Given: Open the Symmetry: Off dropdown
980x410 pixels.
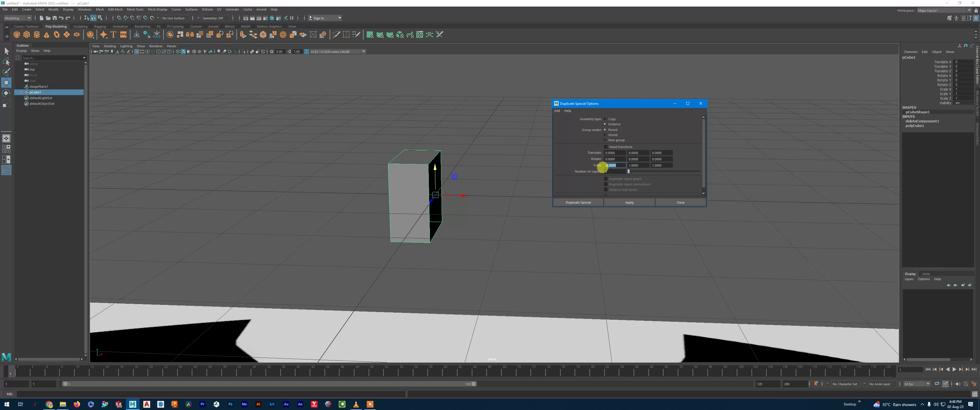Looking at the screenshot, I should click(215, 18).
